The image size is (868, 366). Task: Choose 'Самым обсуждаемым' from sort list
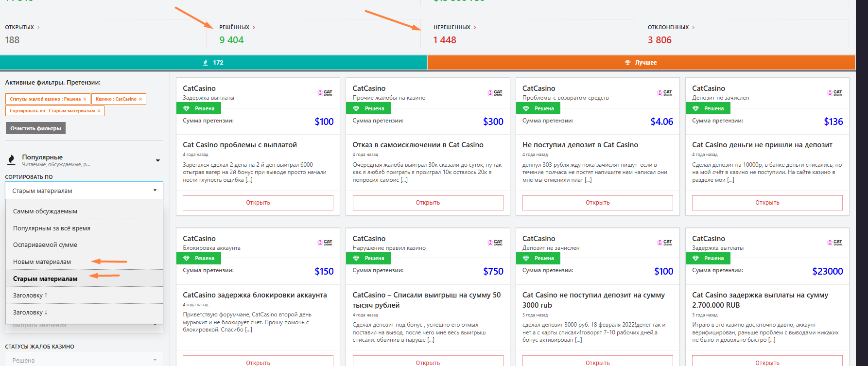(45, 211)
